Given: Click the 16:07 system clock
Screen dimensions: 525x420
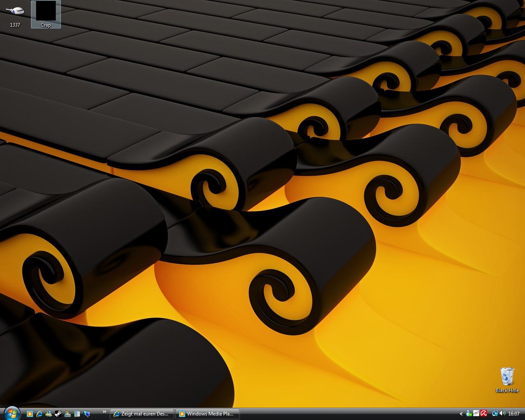Looking at the screenshot, I should click(514, 413).
